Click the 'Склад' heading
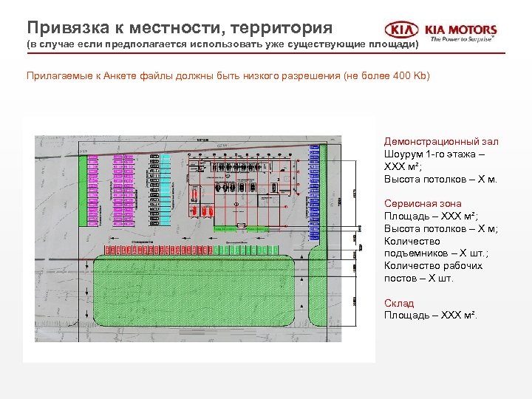 (399, 303)
